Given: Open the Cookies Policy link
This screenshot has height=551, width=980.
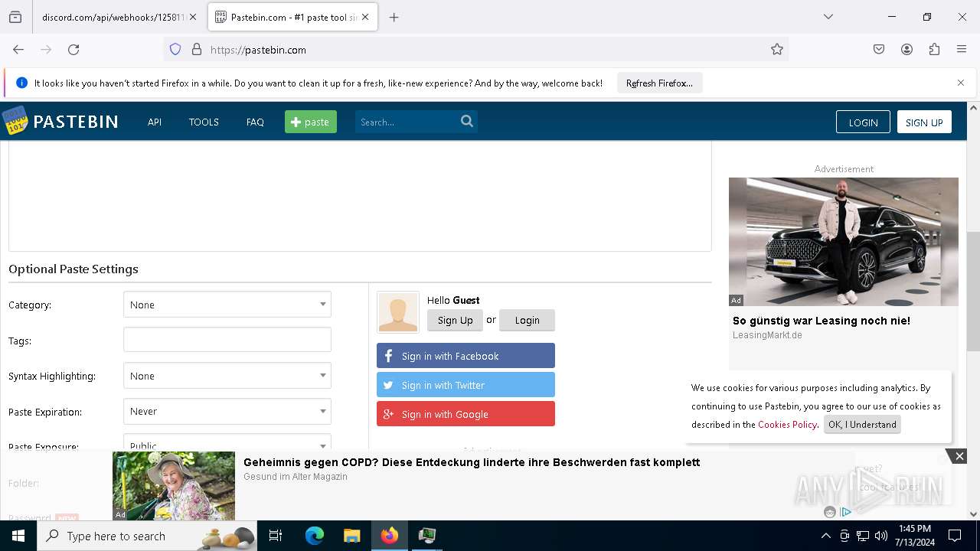Looking at the screenshot, I should [x=787, y=425].
